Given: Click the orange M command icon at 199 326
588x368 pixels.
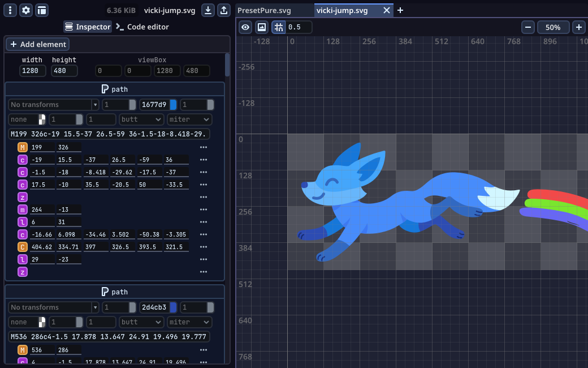Looking at the screenshot, I should 23,147.
